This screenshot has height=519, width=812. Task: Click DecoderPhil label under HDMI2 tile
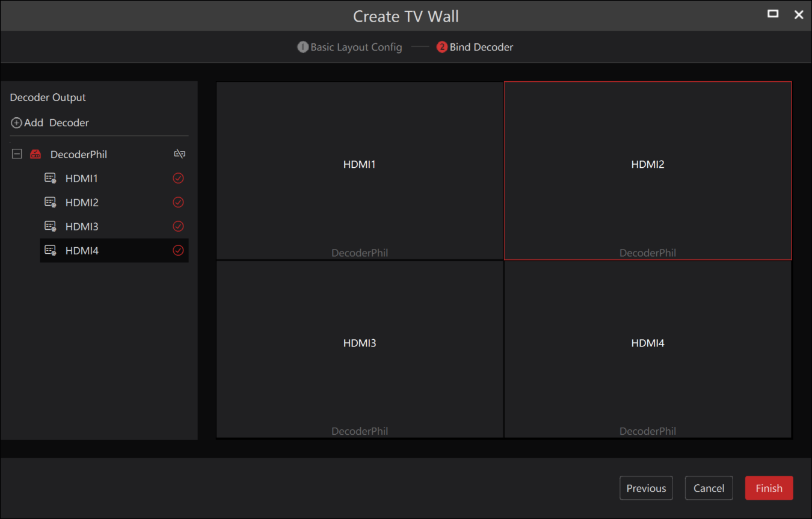[x=648, y=253]
